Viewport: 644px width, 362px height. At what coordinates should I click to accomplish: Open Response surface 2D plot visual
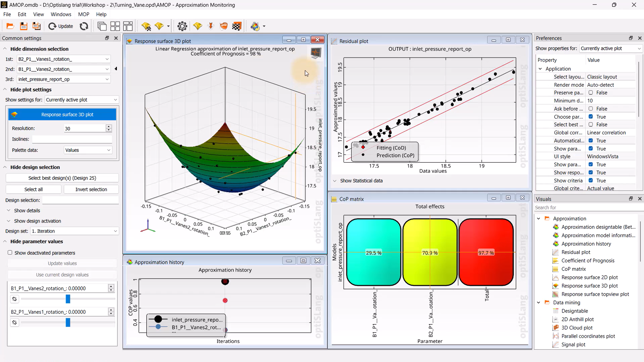click(x=589, y=277)
